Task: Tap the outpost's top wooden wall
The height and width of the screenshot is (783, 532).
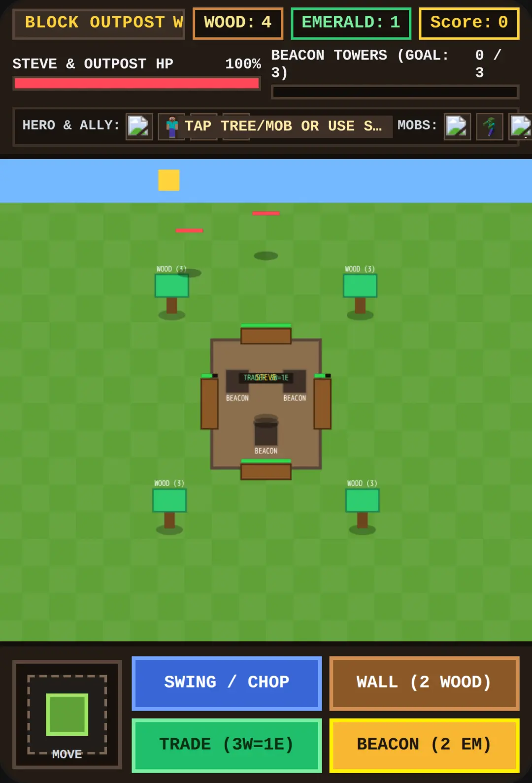Action: [266, 336]
